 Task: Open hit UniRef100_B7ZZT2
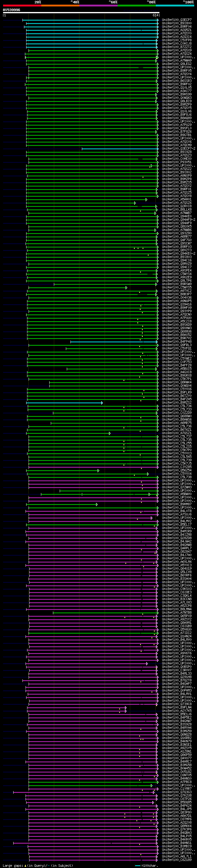tap(177, 47)
